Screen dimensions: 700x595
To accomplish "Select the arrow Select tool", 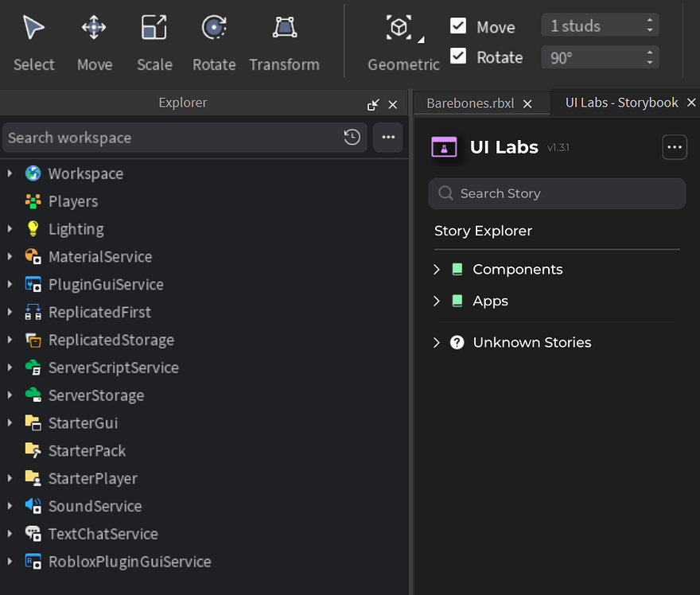I will pos(33,40).
